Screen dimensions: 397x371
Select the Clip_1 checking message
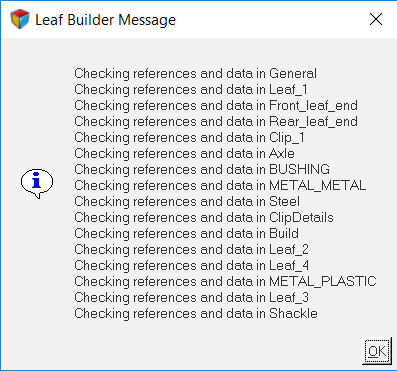click(x=189, y=137)
